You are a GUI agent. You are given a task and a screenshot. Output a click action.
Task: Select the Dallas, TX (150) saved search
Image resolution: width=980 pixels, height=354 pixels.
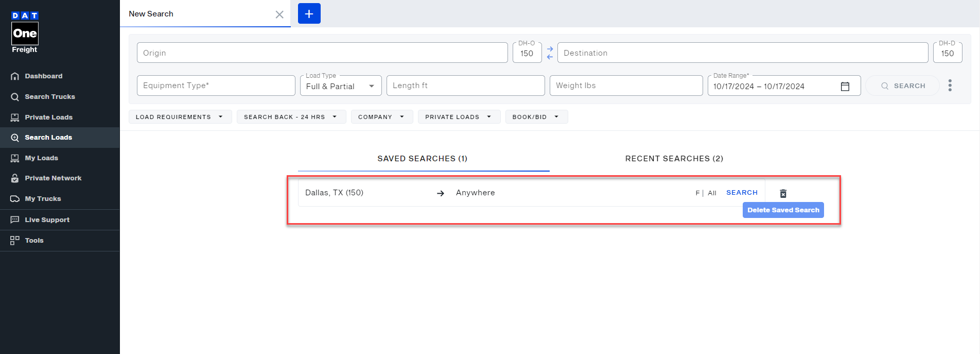click(x=334, y=193)
